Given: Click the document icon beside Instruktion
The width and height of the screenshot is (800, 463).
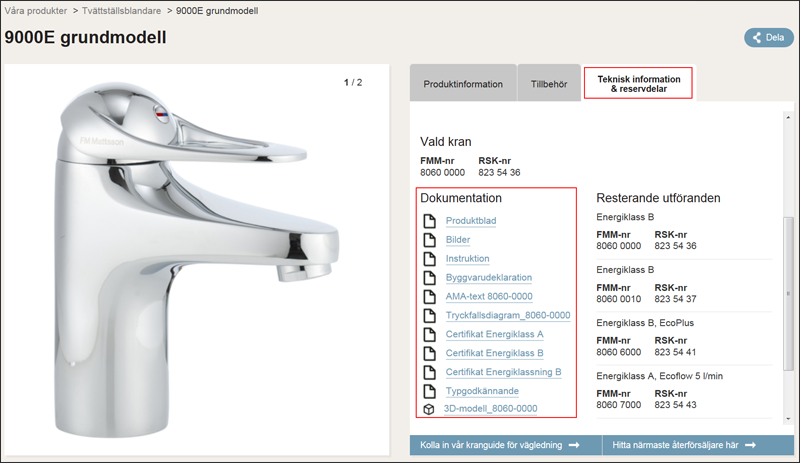Looking at the screenshot, I should (x=430, y=259).
